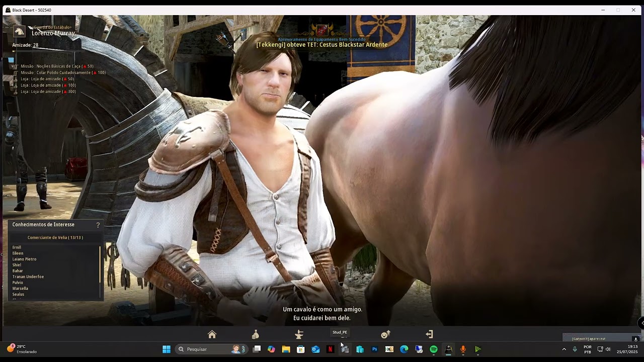Open the remote desktop monitor icon on taskbar
644x362 pixels.
coord(419,349)
